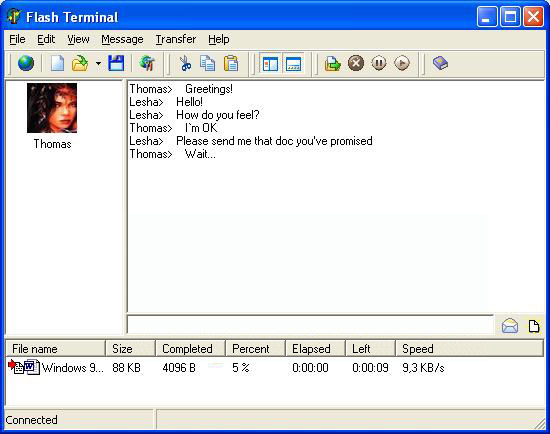Save using the floppy disk icon
Screen dimensions: 550x434
point(116,64)
